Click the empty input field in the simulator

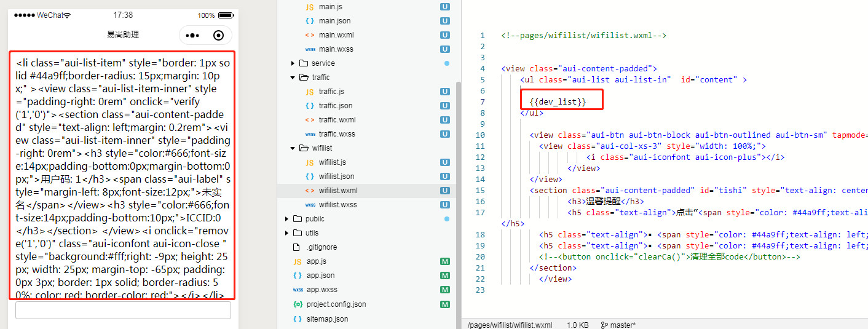[123, 311]
